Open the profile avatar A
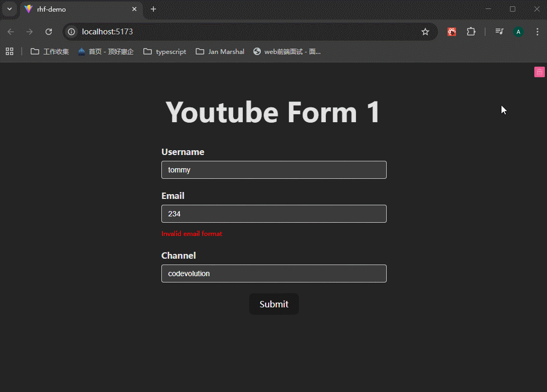 [x=518, y=32]
